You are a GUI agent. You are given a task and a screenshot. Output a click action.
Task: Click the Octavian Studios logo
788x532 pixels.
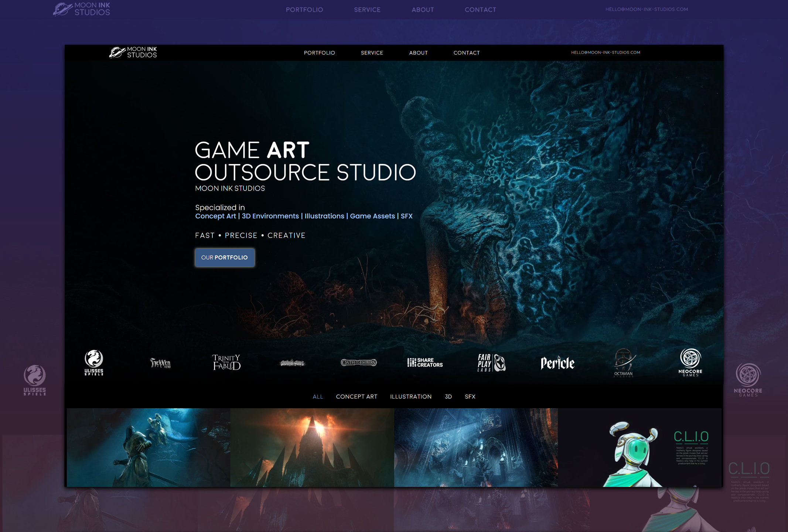tap(624, 362)
